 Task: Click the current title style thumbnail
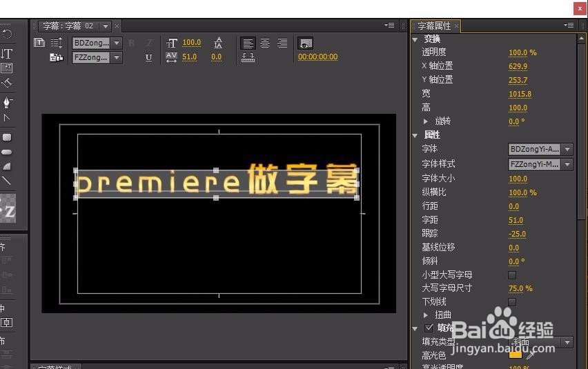pyautogui.click(x=8, y=208)
